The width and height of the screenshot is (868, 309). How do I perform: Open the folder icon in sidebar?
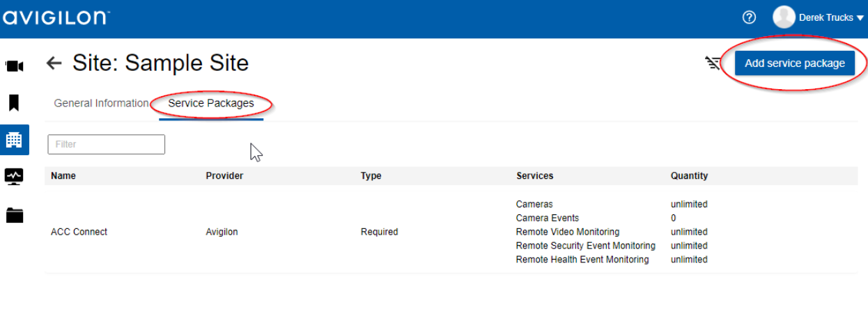coord(14,215)
